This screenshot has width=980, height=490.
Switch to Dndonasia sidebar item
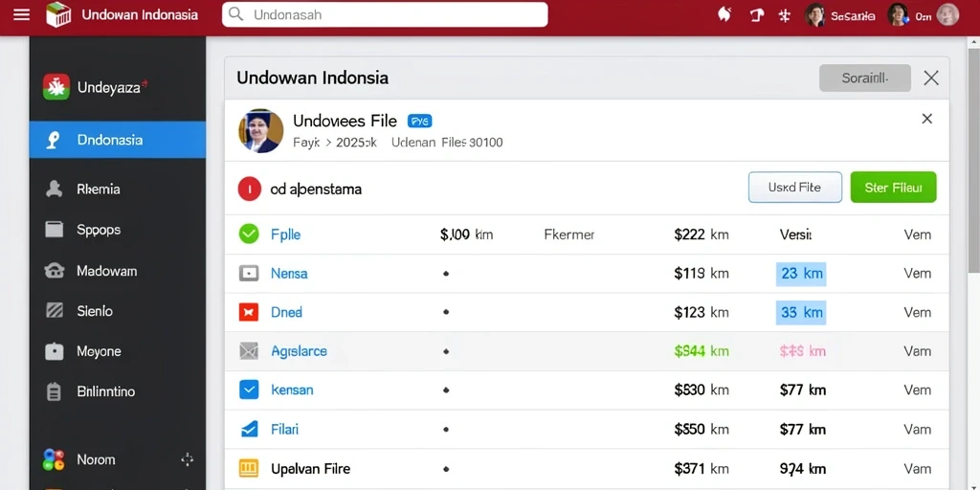tap(118, 140)
